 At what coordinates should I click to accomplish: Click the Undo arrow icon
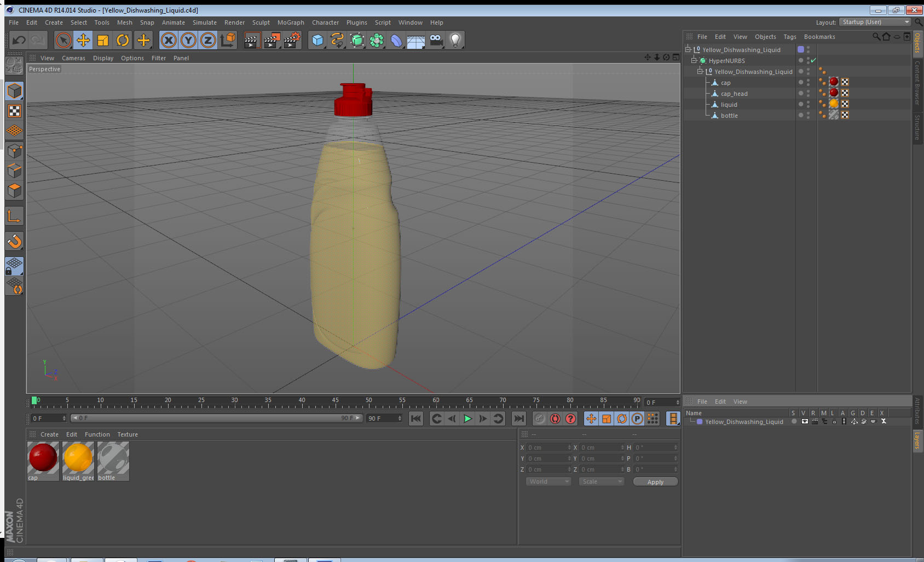(x=19, y=40)
